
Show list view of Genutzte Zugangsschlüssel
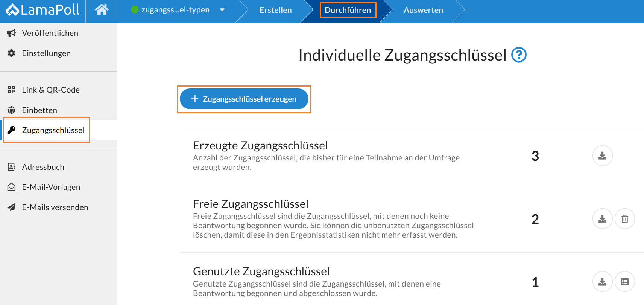click(624, 282)
